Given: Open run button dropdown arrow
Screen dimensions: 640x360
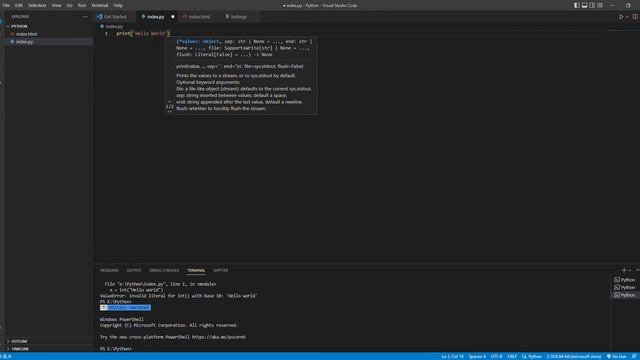Looking at the screenshot, I should [627, 17].
